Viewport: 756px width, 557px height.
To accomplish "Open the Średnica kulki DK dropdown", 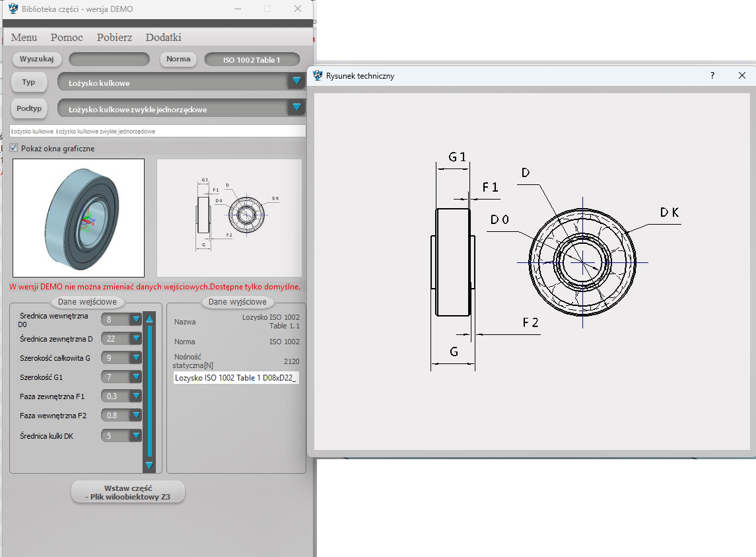I will pos(136,435).
